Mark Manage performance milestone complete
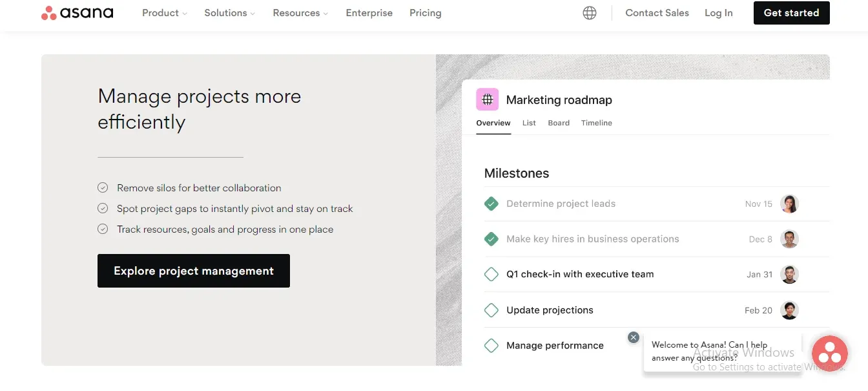This screenshot has height=391, width=868. (491, 346)
